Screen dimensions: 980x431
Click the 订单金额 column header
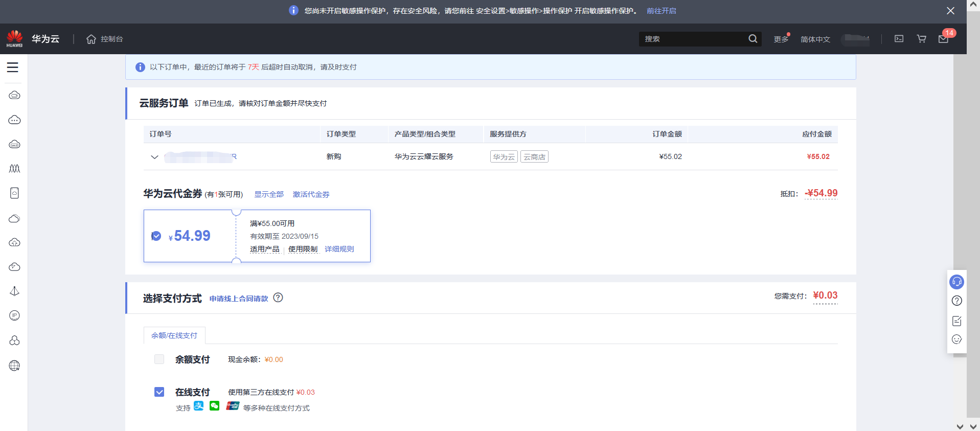coord(667,134)
